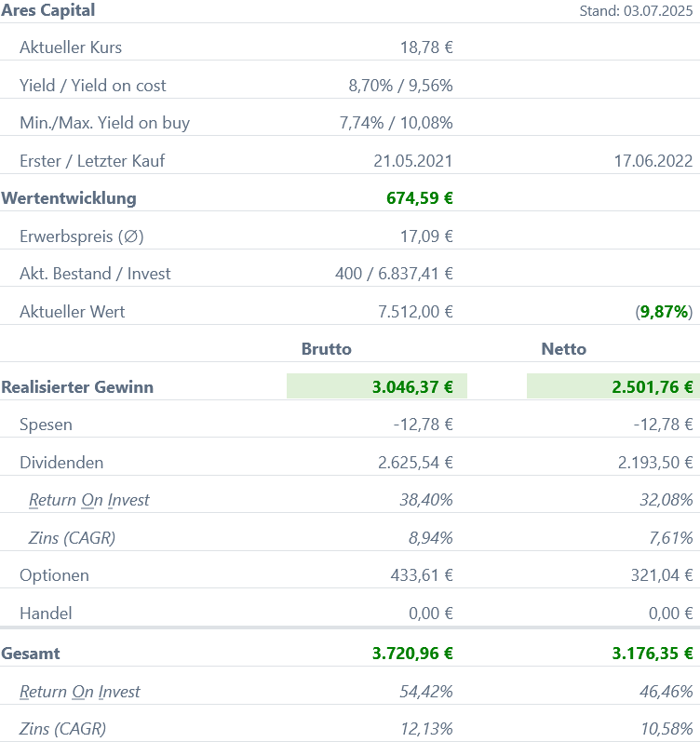Select the value 32,08%
The height and width of the screenshot is (742, 700).
coord(666,500)
